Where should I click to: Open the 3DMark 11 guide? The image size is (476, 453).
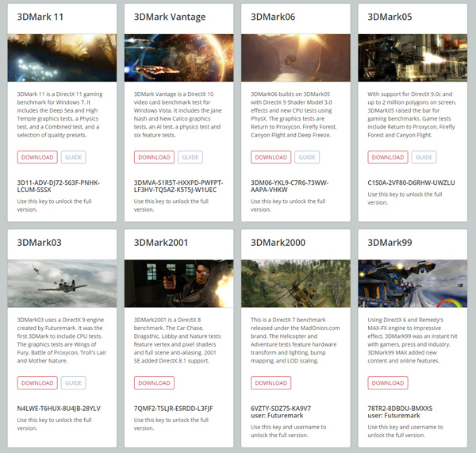pos(74,157)
